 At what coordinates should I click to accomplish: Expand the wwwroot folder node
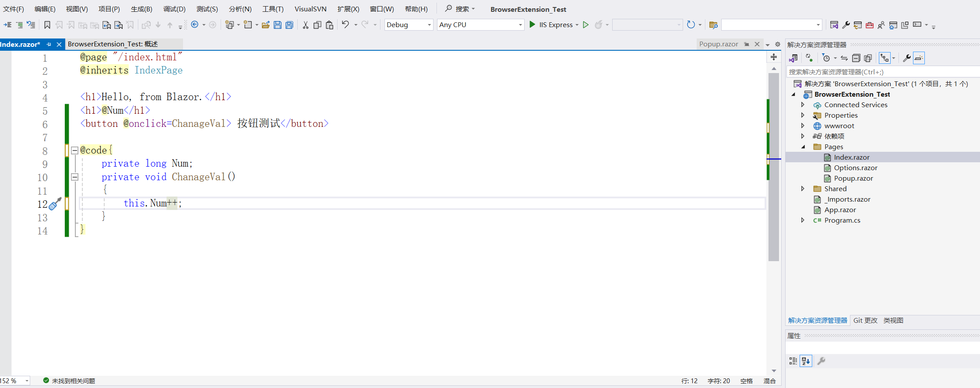pyautogui.click(x=803, y=126)
